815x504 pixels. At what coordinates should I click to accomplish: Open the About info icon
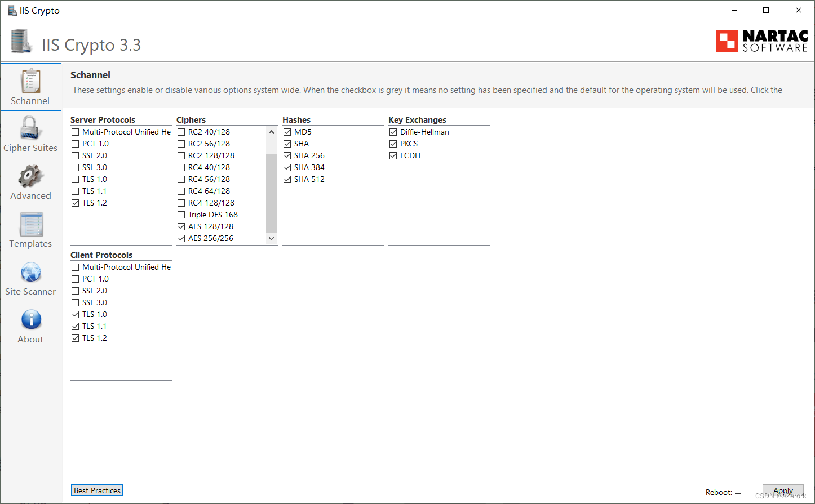[x=31, y=320]
